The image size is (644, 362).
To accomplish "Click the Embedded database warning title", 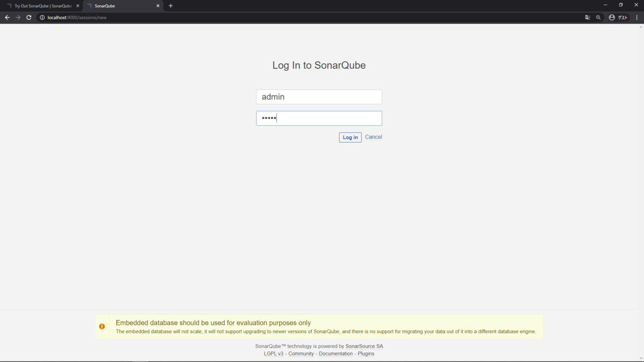I will click(213, 323).
